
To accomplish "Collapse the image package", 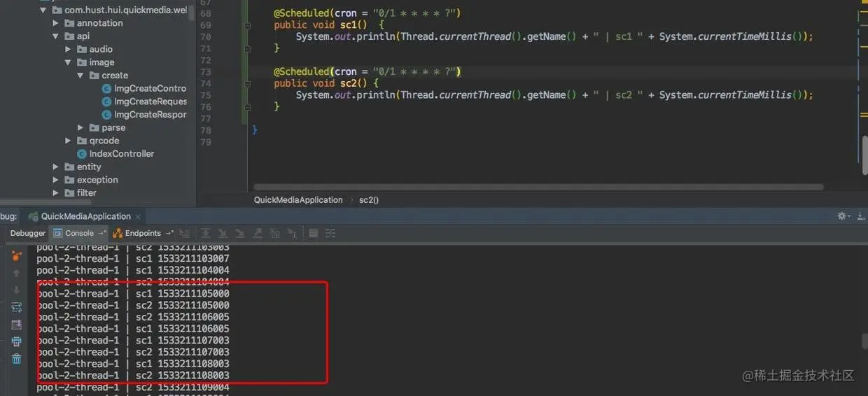I will 69,62.
